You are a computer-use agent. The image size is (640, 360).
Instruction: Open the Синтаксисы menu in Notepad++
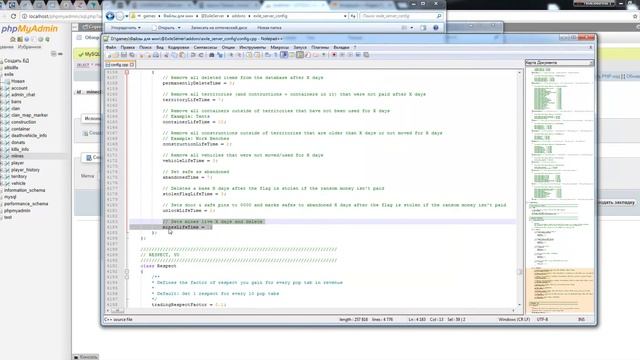tap(205, 47)
